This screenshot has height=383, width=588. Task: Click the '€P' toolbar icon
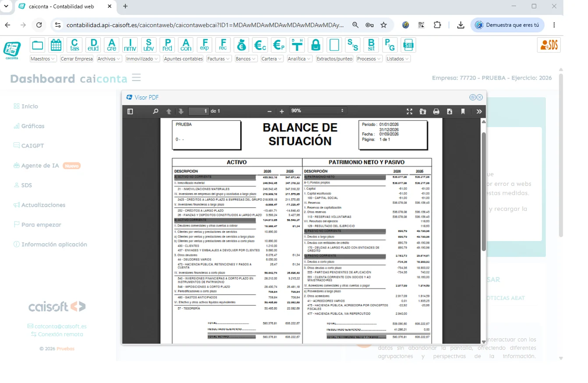278,45
